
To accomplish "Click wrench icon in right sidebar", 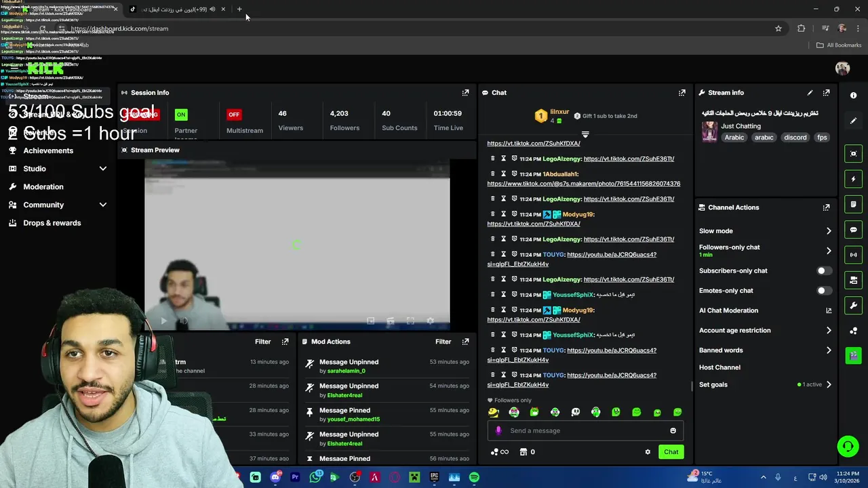I will [x=853, y=305].
